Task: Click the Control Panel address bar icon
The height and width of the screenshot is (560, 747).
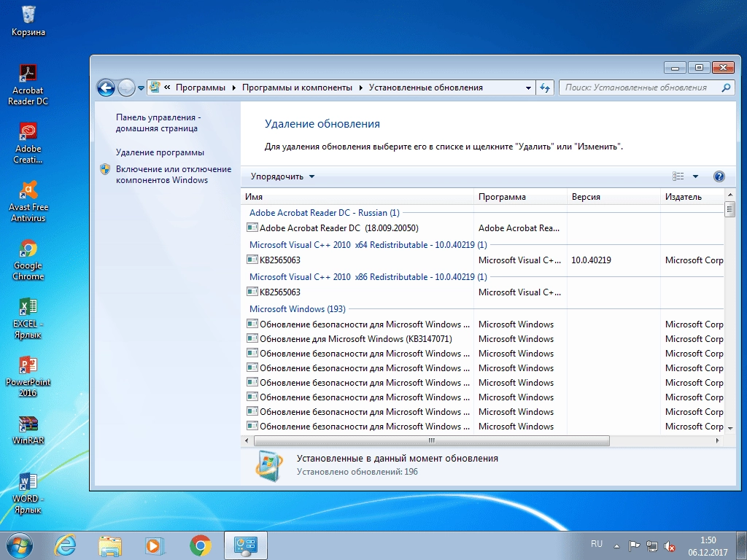Action: click(155, 87)
